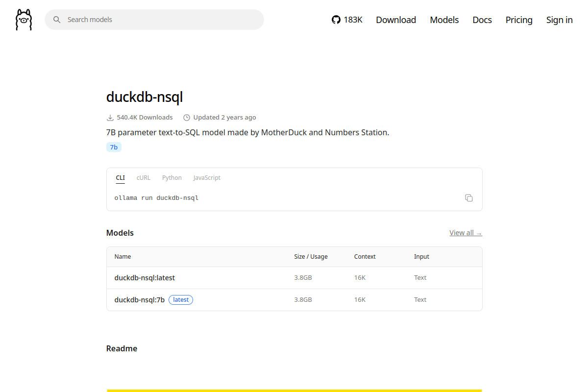Click the Updated 2 years ago text

tap(224, 118)
